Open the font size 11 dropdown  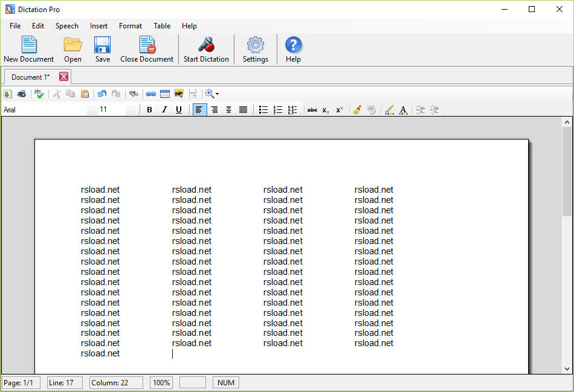coord(131,110)
